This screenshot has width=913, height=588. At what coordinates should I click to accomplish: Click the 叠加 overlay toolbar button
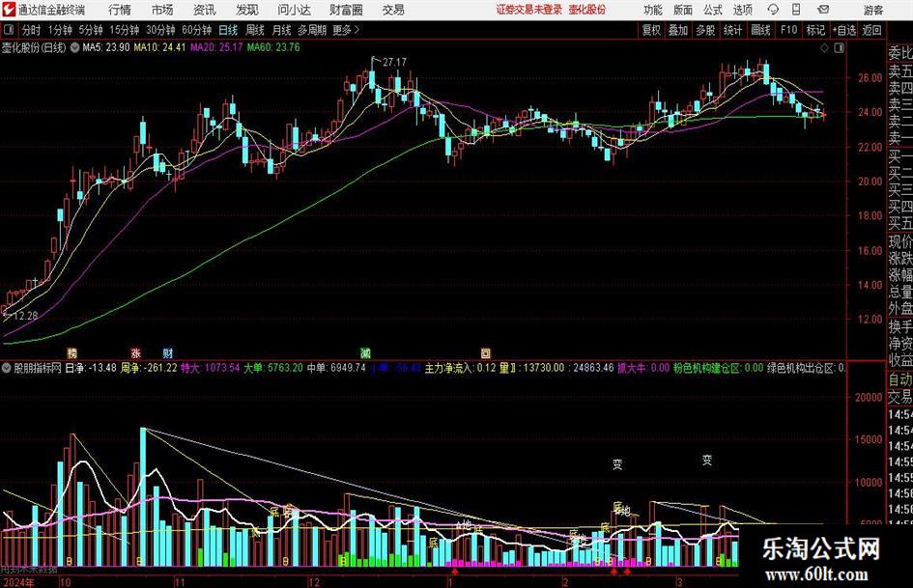tap(678, 30)
